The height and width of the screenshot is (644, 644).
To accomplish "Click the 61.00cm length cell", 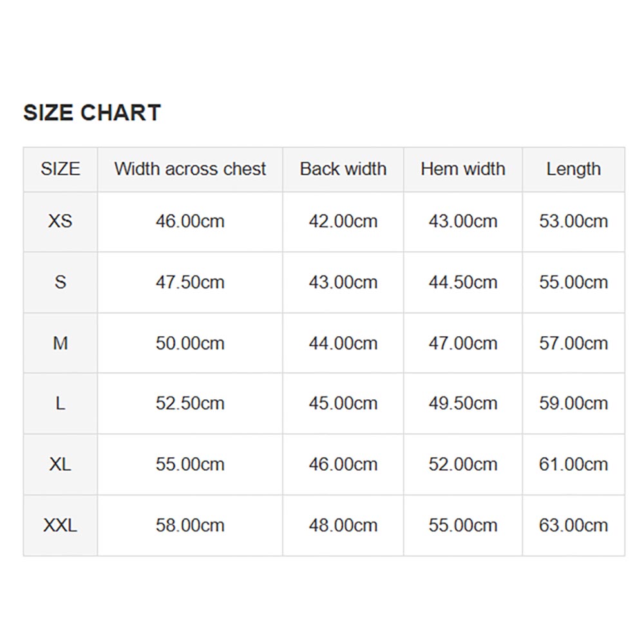I will tap(573, 464).
